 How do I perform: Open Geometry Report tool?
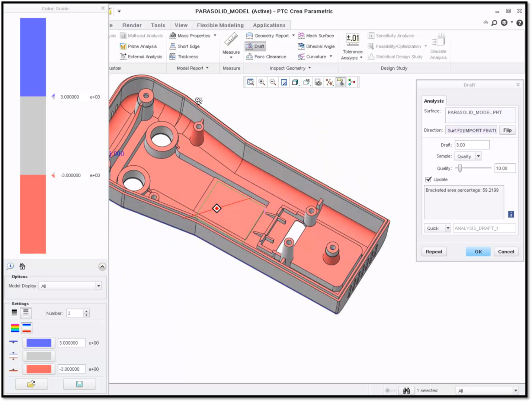click(267, 36)
